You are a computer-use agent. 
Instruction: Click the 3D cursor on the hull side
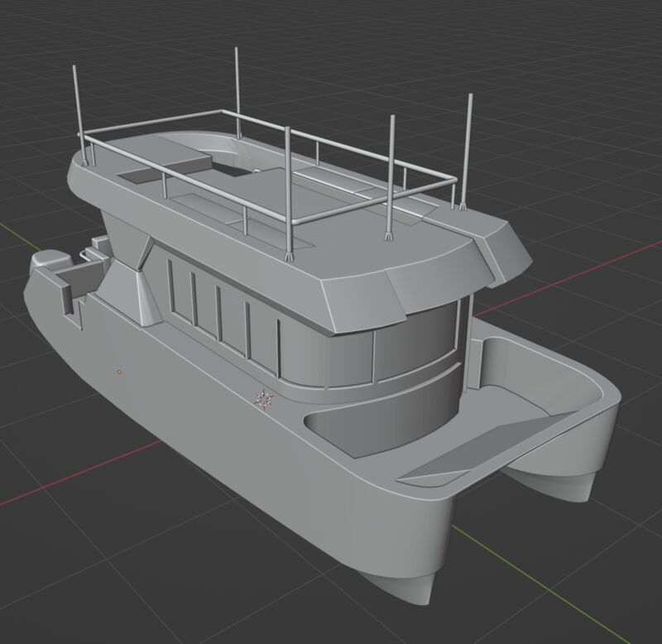click(x=265, y=399)
